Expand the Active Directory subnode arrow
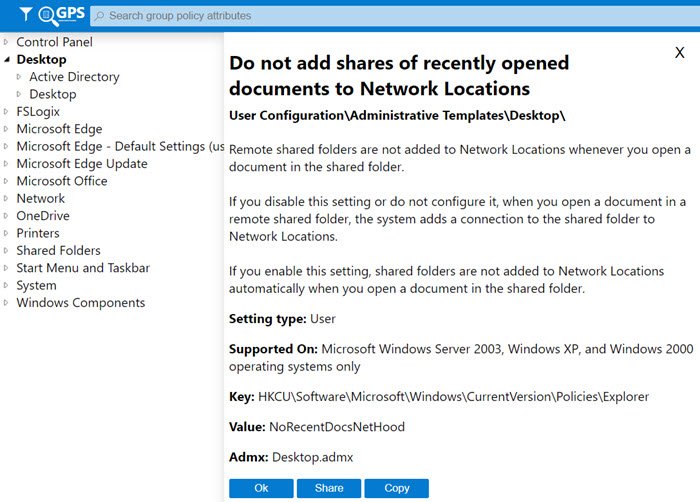Viewport: 700px width, 502px height. (19, 77)
